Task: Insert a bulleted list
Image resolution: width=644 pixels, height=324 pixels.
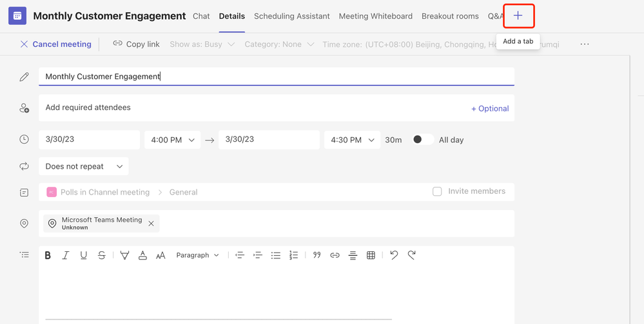Action: (276, 256)
